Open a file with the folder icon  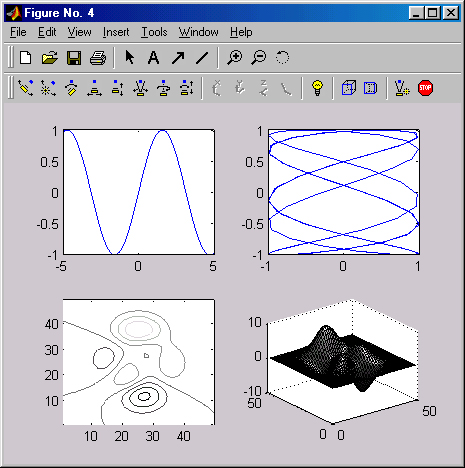click(50, 58)
